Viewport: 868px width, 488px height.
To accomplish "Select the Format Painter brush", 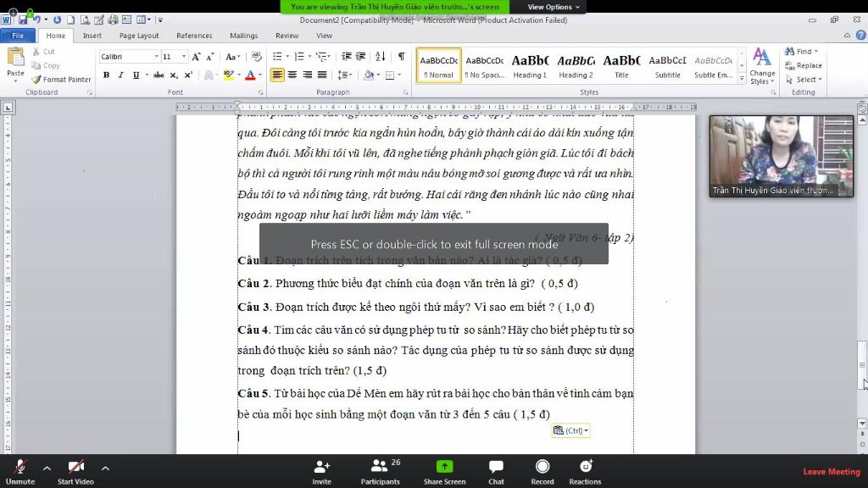I will coord(61,79).
